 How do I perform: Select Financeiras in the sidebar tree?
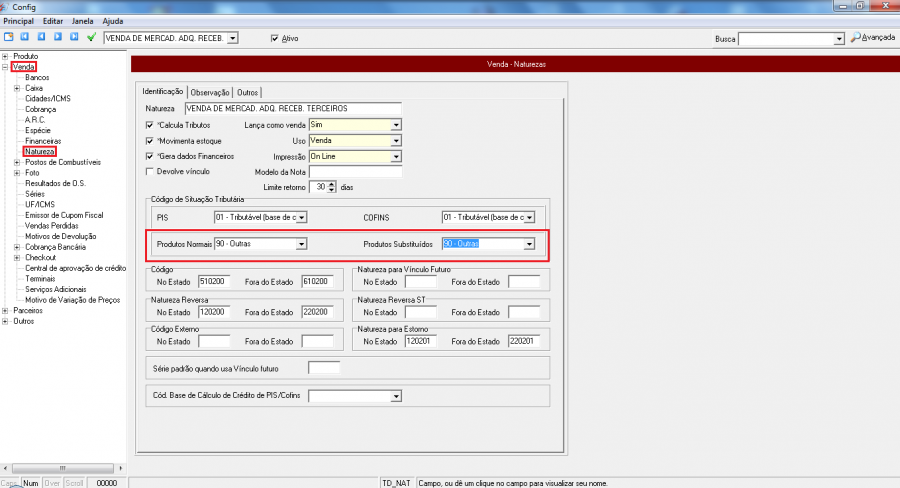click(x=43, y=141)
